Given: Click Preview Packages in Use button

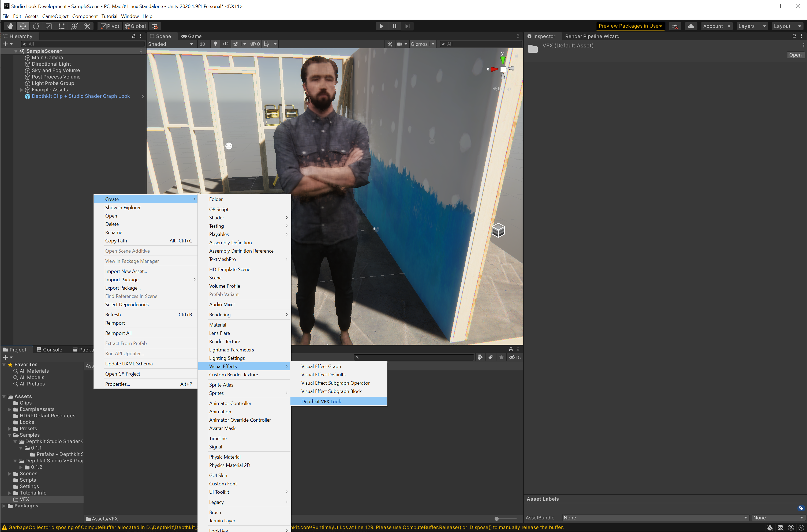Looking at the screenshot, I should click(x=630, y=26).
